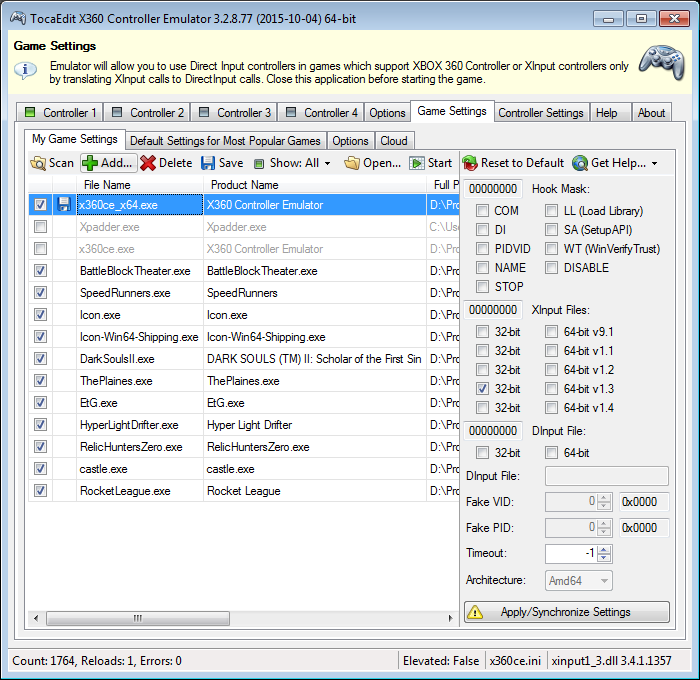
Task: Click the save disk icon in x360ce_x64.exe row
Action: (64, 204)
